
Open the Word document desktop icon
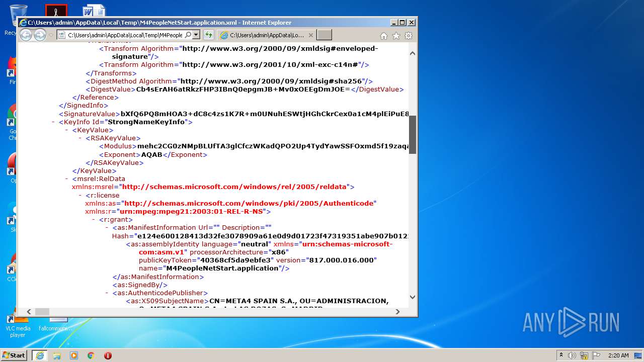click(94, 11)
